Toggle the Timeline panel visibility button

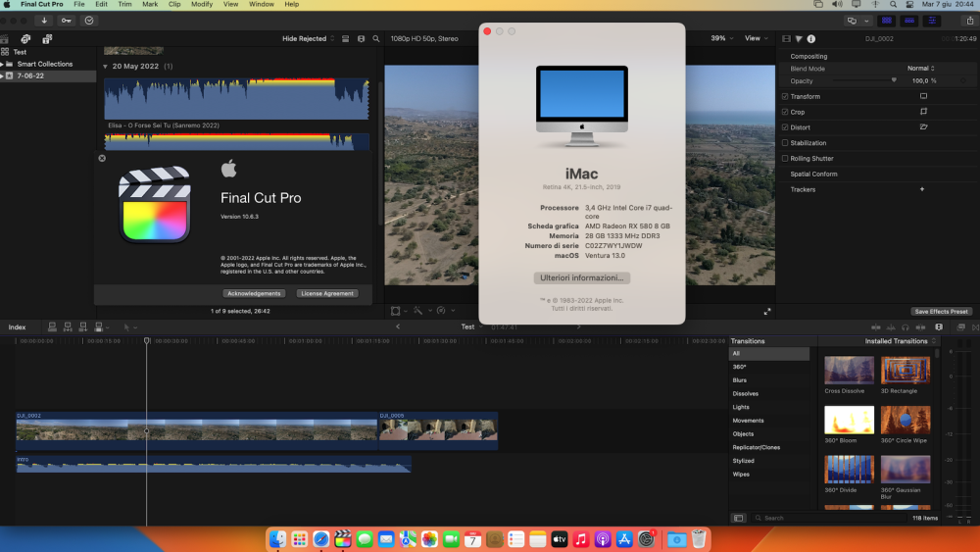[x=908, y=21]
